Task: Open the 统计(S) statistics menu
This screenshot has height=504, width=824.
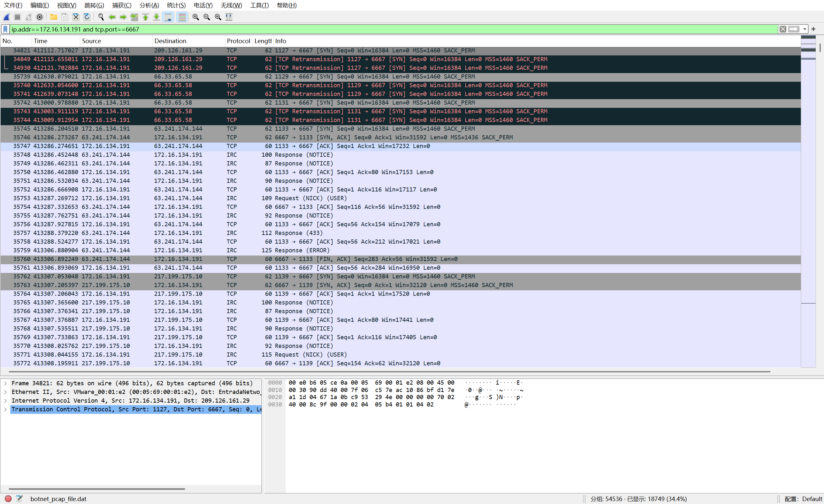Action: point(176,5)
